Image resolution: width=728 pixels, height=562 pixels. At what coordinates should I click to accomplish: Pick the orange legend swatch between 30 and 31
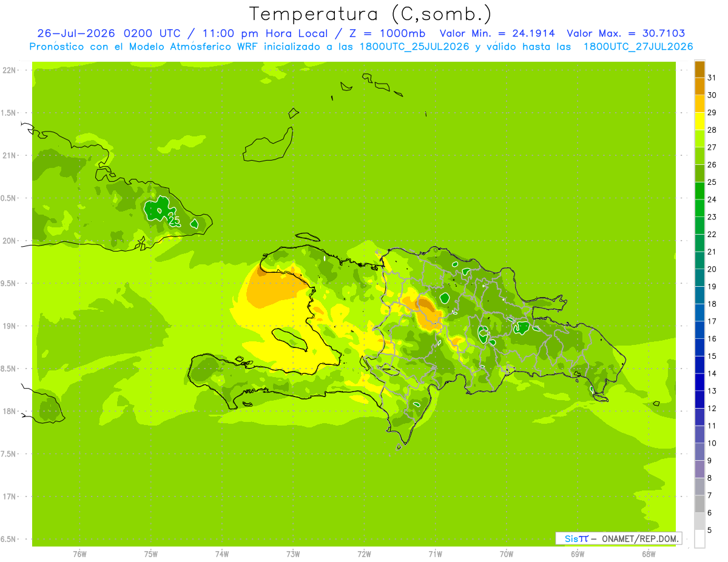(699, 86)
